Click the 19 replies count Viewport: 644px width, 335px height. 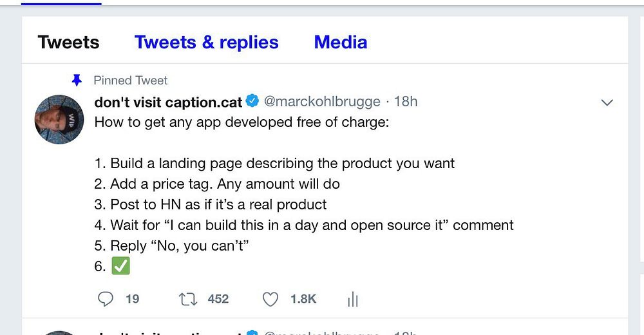[132, 299]
